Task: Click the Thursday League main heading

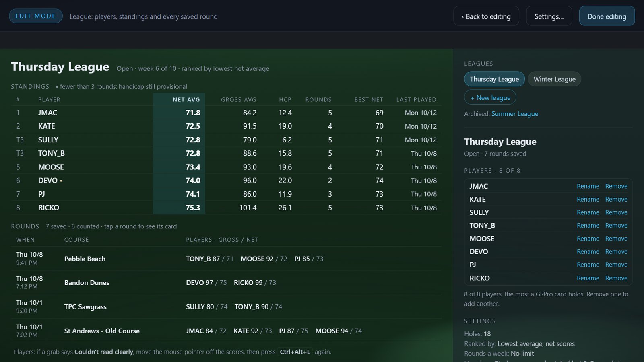Action: 60,66
